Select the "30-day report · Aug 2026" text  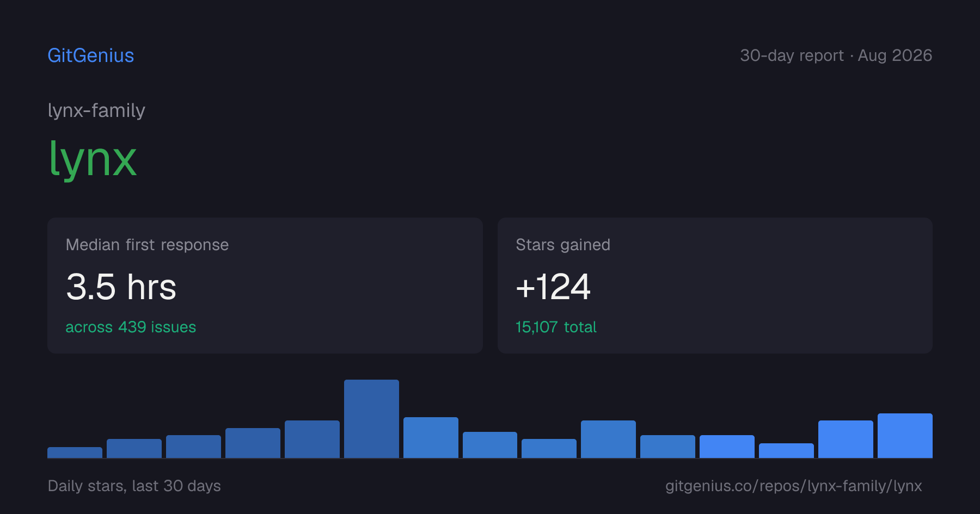836,55
